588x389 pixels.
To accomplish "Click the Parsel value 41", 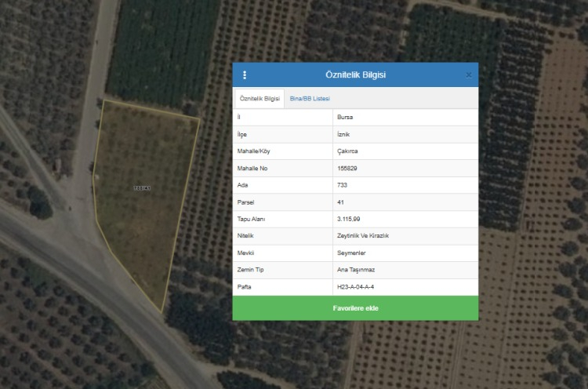I will 340,202.
